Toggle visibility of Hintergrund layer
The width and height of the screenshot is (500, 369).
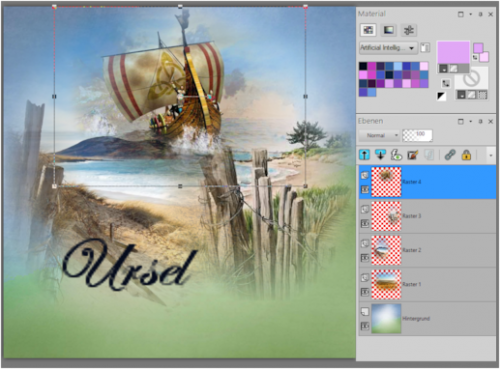365,312
